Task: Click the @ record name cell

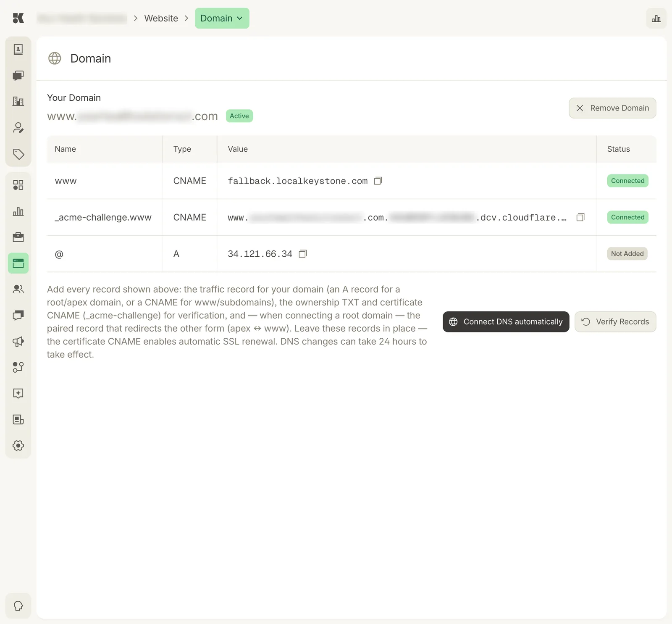Action: coord(59,254)
